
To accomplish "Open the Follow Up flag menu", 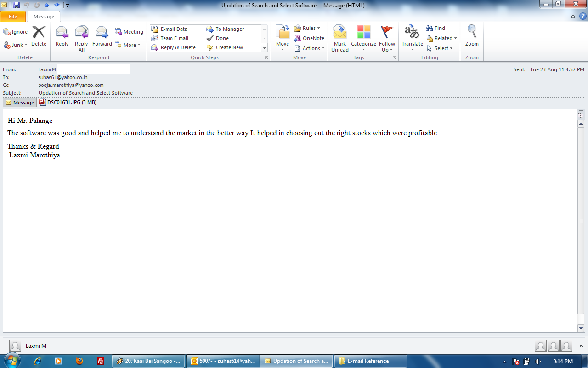I will pyautogui.click(x=387, y=38).
